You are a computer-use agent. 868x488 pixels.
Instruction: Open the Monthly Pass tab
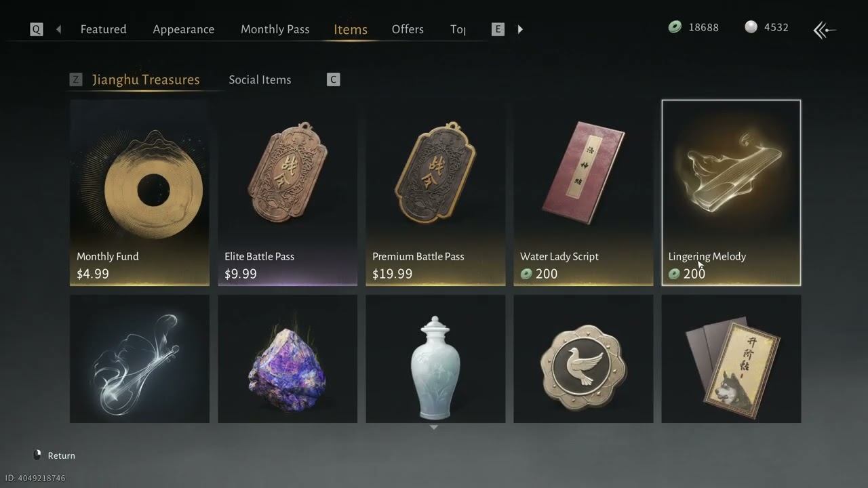275,29
